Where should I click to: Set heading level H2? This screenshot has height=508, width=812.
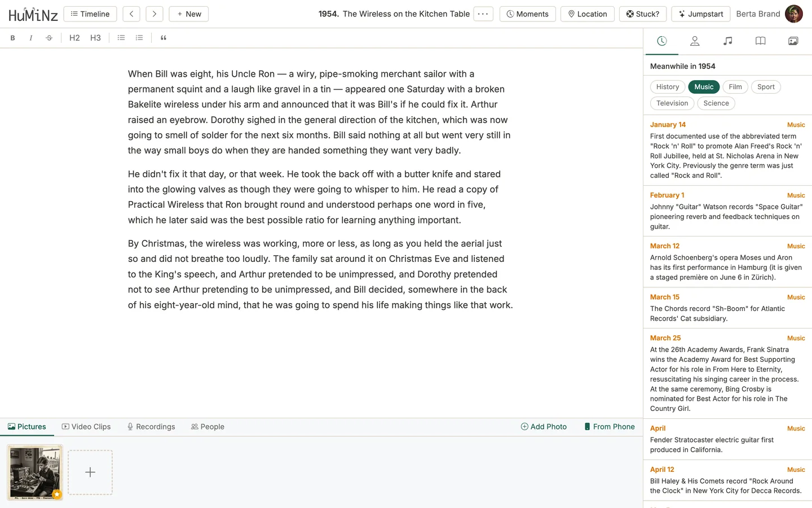point(74,38)
